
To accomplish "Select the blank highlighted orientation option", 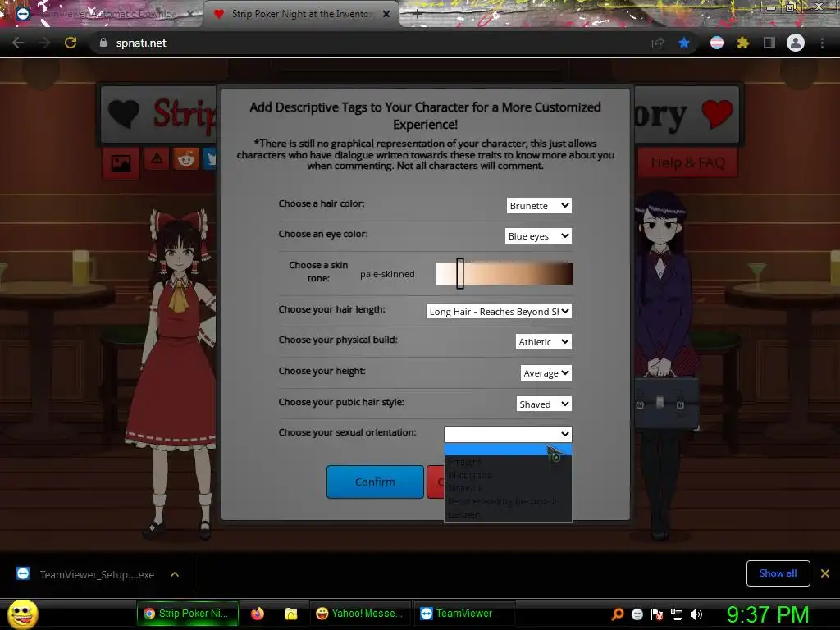I will coord(508,449).
